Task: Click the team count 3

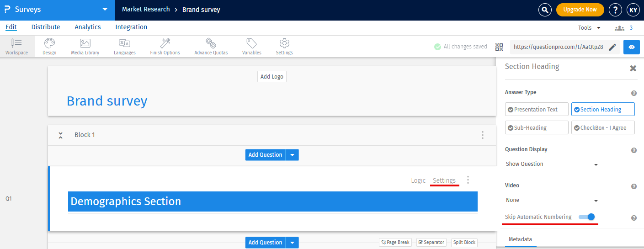Action: tap(631, 28)
